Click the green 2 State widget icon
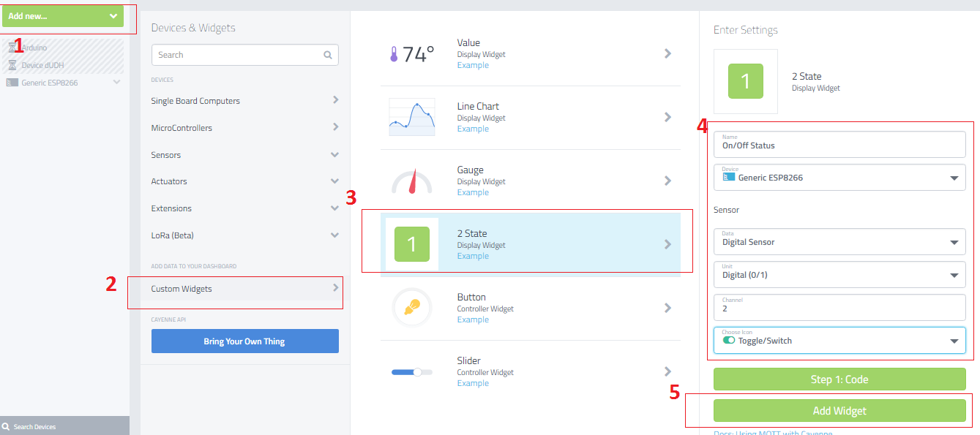This screenshot has height=435, width=980. (x=411, y=244)
